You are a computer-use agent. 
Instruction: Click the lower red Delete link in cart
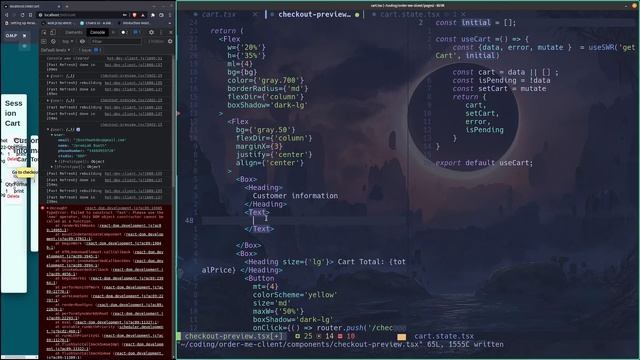pos(13,196)
